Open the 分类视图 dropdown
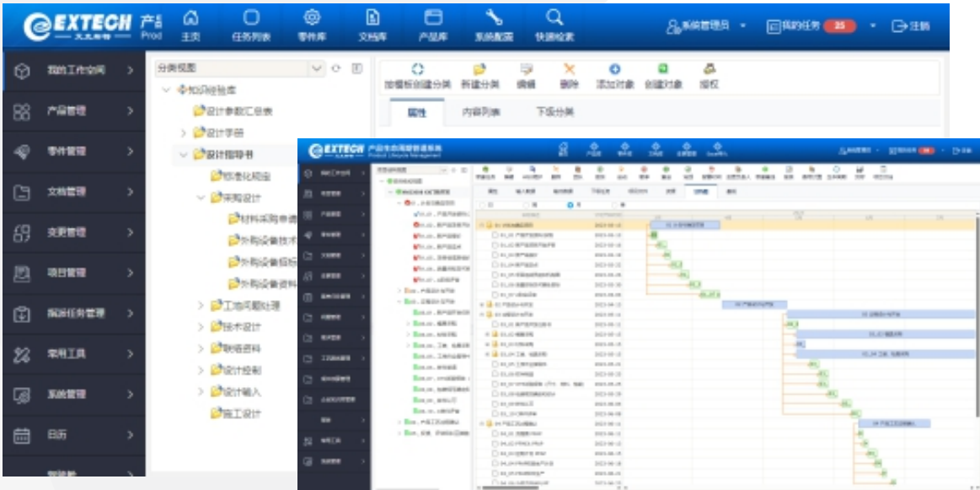This screenshot has height=490, width=980. point(316,68)
